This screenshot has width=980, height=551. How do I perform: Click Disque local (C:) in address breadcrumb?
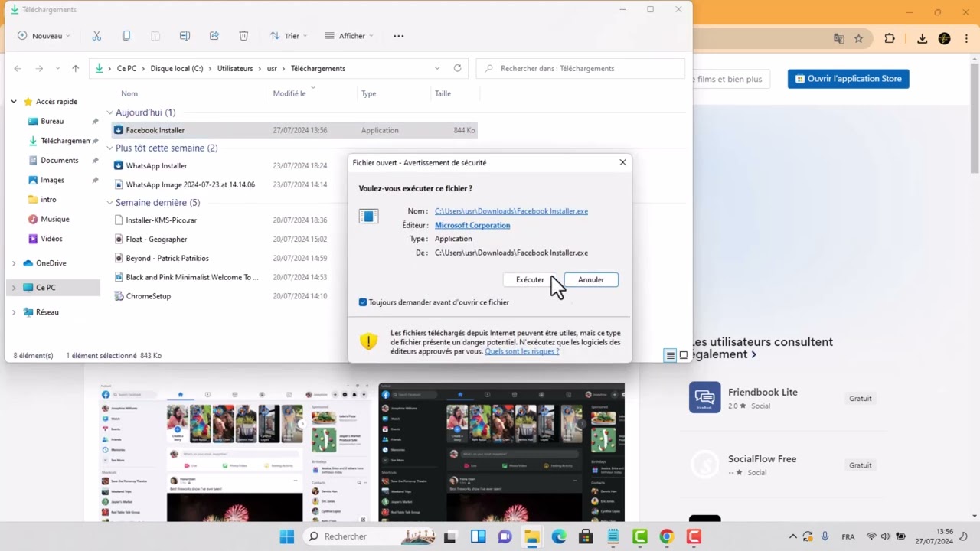[177, 68]
